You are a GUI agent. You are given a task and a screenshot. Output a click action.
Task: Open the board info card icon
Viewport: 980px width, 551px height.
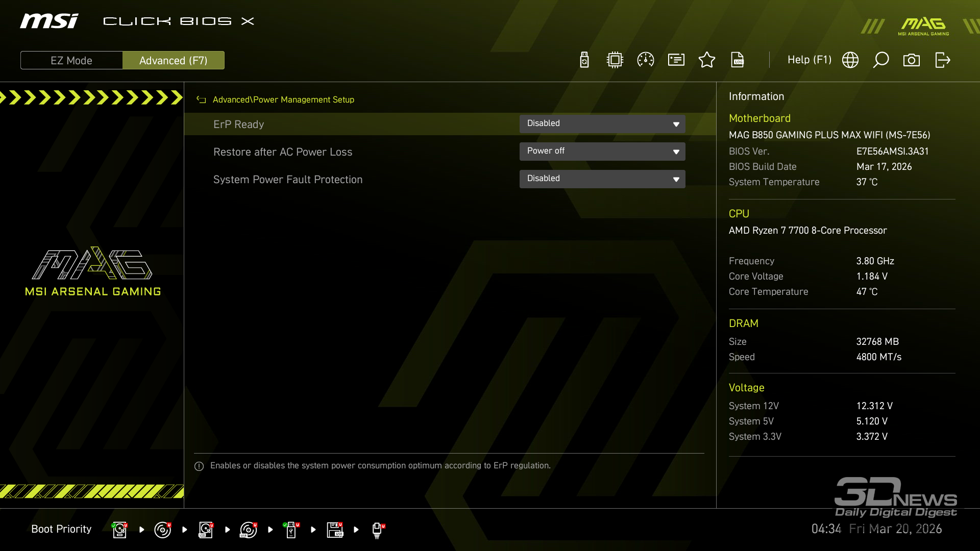tap(676, 60)
